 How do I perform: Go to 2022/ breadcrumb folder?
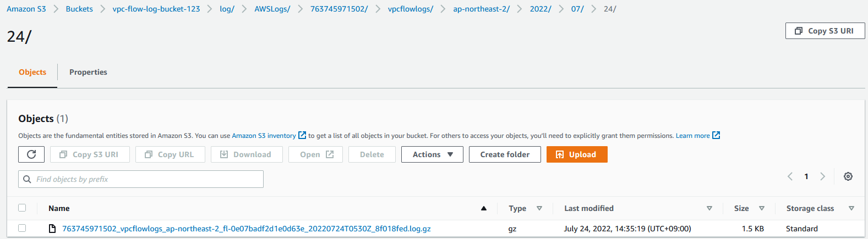[x=541, y=9]
